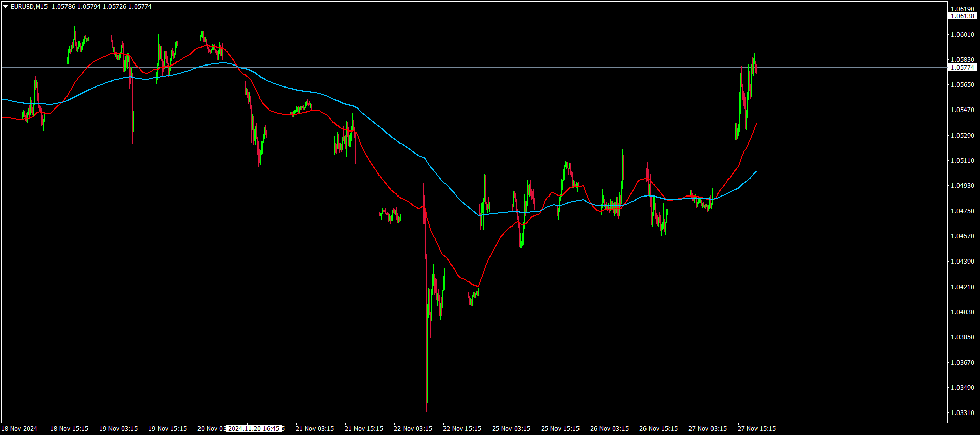The height and width of the screenshot is (435, 980).
Task: Click the low price value 1.05726
Action: pos(115,7)
